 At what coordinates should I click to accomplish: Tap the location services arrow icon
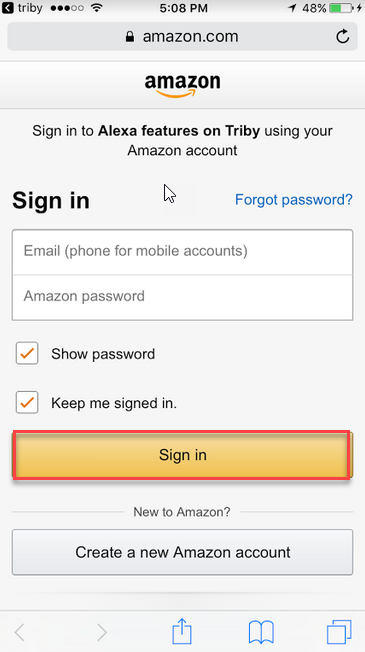(x=292, y=8)
